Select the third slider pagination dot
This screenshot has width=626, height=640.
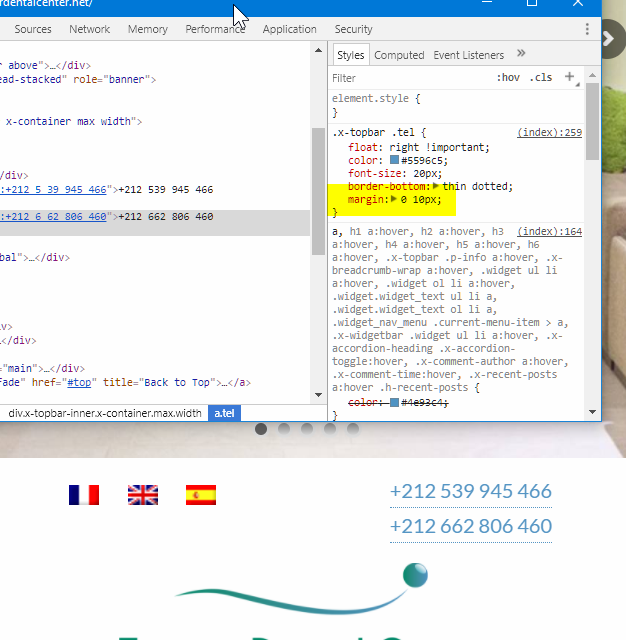[x=307, y=429]
